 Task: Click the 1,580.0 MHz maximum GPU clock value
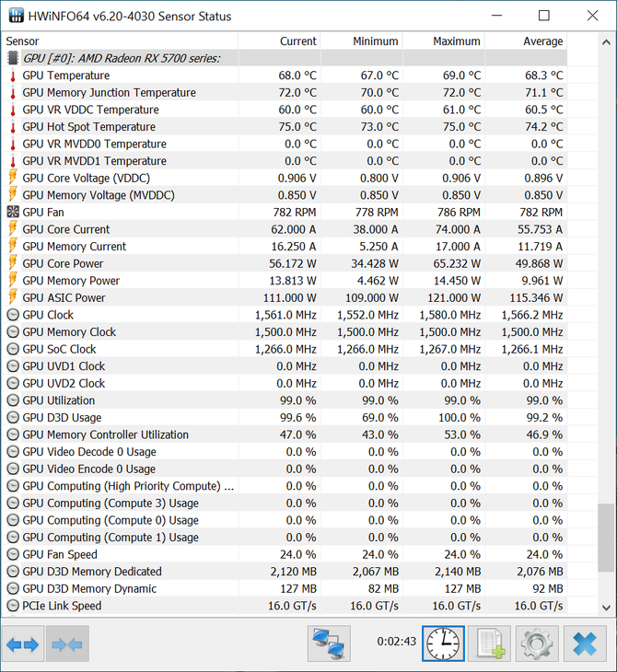coord(449,315)
